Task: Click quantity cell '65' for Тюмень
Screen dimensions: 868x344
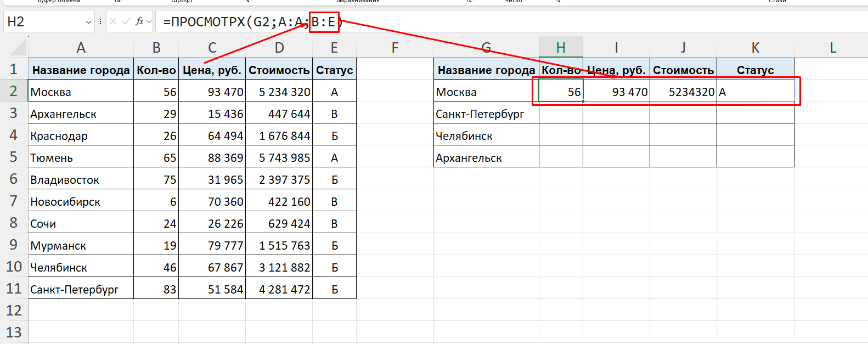Action: coord(156,157)
